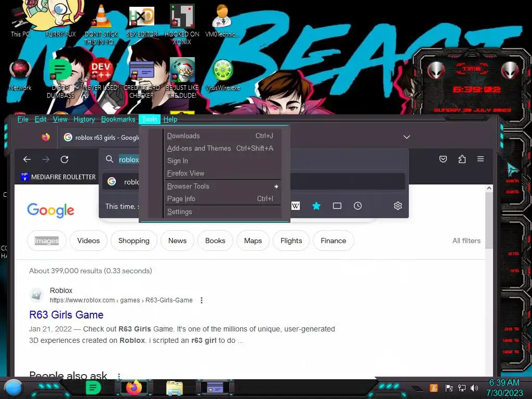Choose Add-ons and Themes menu entry
Viewport: 532px width, 399px height.
pyautogui.click(x=222, y=148)
